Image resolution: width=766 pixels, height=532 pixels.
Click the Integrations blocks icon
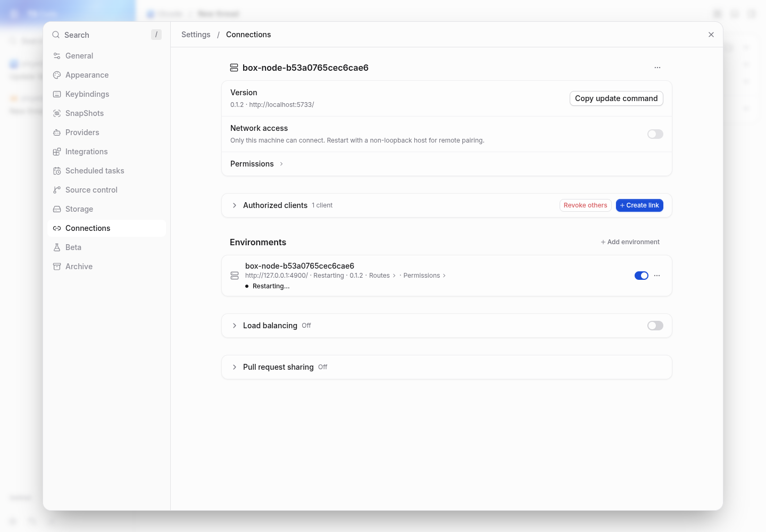[57, 152]
